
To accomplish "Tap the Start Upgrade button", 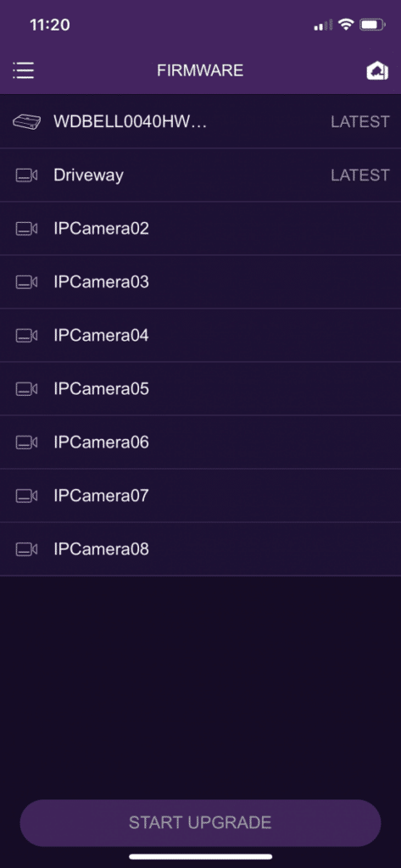I will click(200, 822).
